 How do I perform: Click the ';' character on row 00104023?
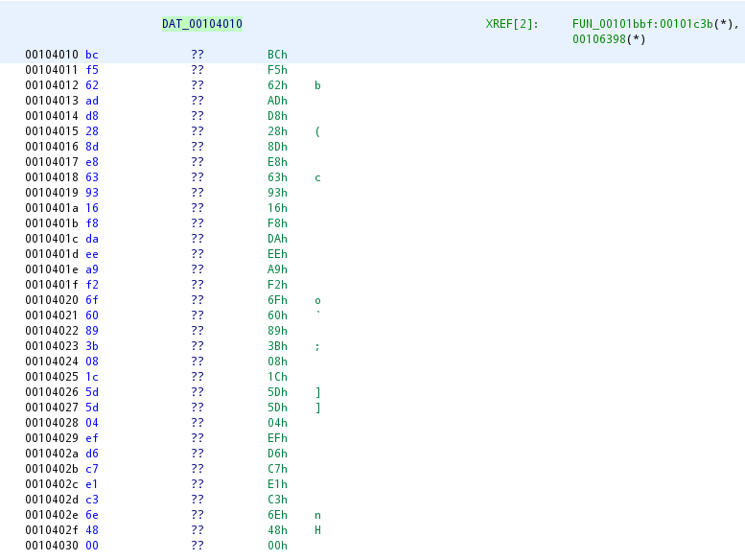[x=317, y=347]
